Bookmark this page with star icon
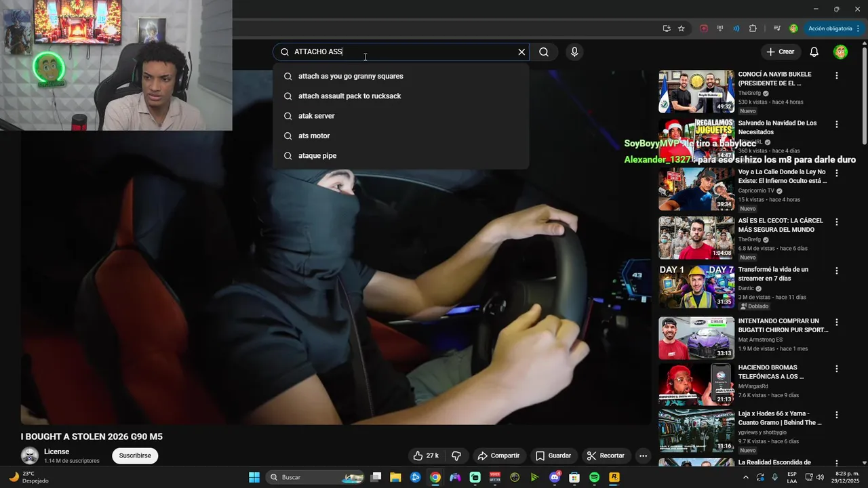868x488 pixels. coord(682,28)
